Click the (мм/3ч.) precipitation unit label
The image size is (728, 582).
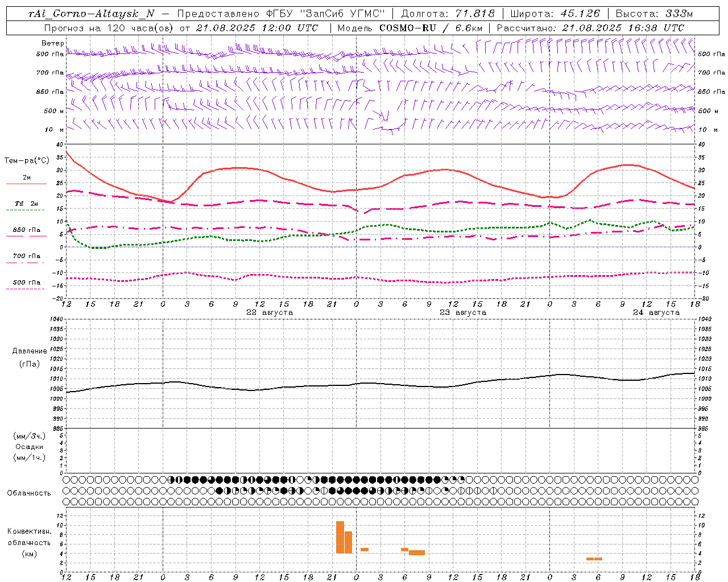[x=30, y=436]
